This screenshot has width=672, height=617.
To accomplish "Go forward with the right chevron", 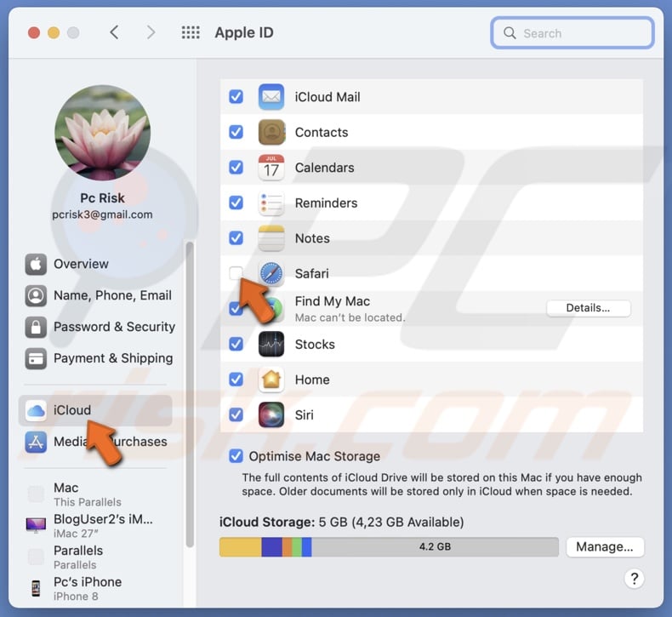I will point(151,32).
